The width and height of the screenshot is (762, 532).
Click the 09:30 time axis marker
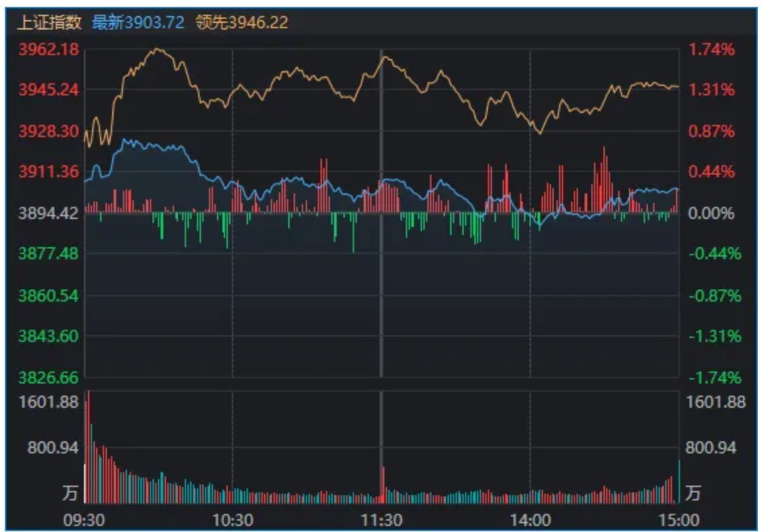coord(84,521)
